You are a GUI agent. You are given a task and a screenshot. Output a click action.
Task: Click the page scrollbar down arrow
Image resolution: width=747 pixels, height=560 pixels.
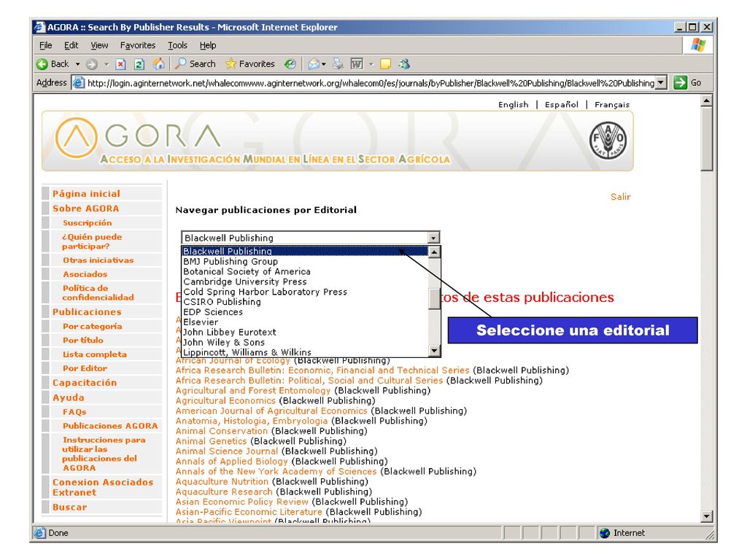(706, 516)
